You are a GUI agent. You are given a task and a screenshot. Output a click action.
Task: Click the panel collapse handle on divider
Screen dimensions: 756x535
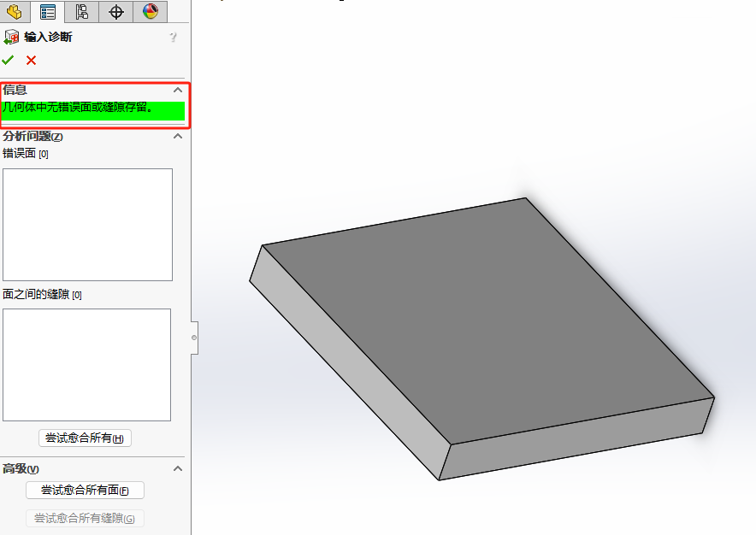pyautogui.click(x=194, y=338)
